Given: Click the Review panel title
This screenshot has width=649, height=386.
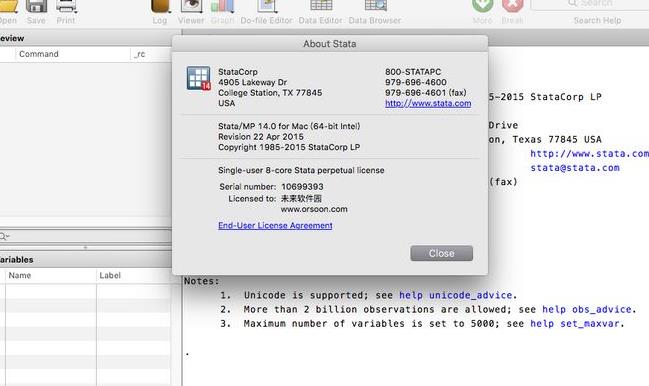Looking at the screenshot, I should coord(12,38).
